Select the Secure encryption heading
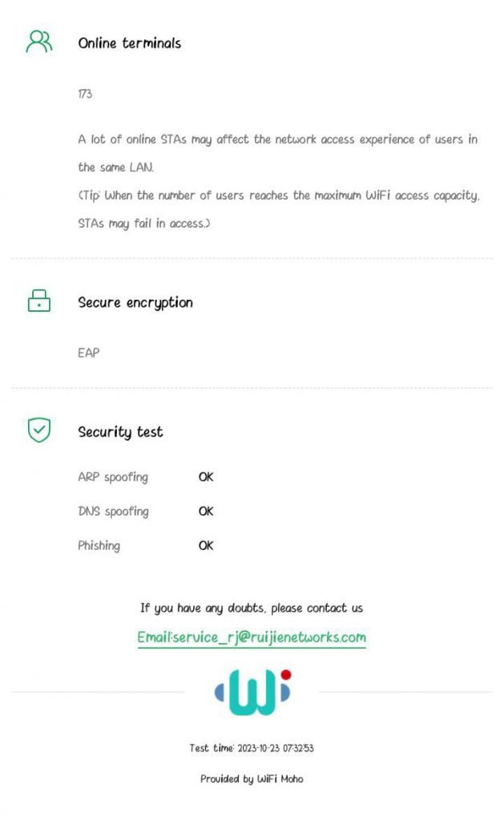Viewport: 504px width, 821px height. pyautogui.click(x=135, y=302)
